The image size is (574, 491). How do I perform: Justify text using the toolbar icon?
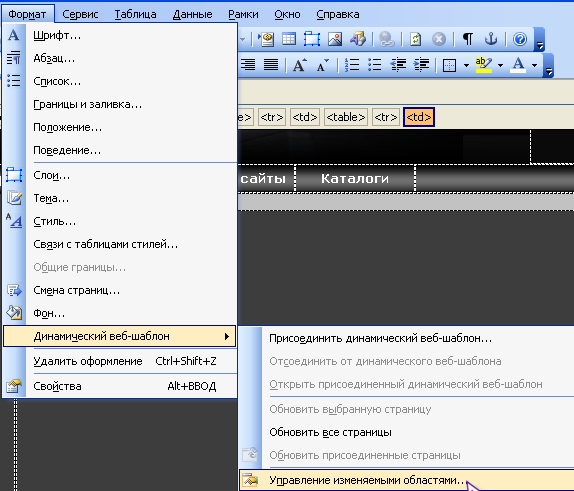click(271, 65)
